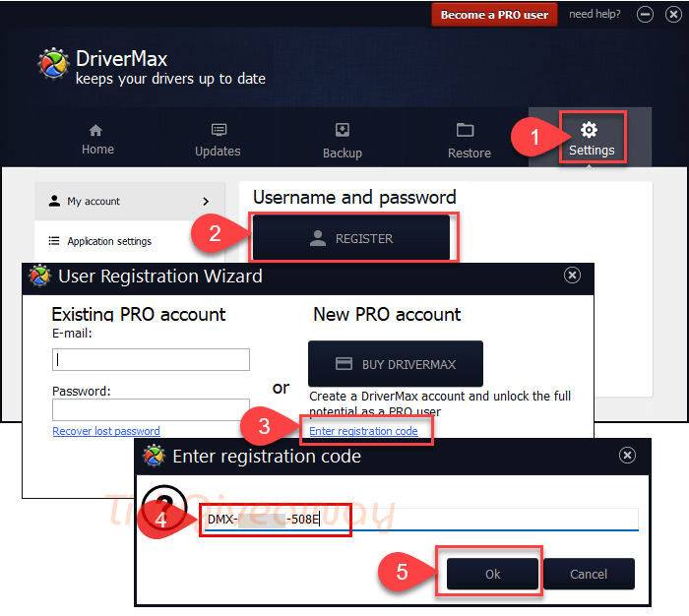Click Recover lost password link

point(106,431)
